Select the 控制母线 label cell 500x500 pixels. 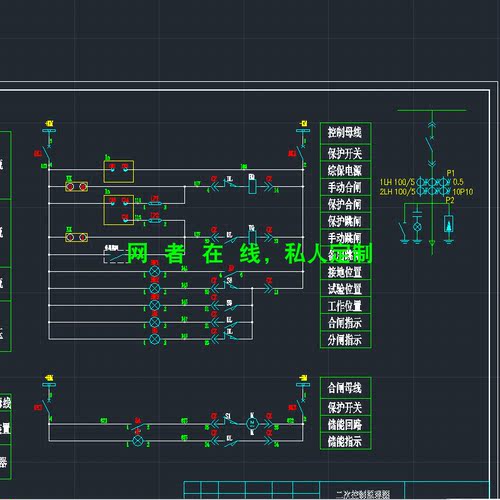(346, 133)
